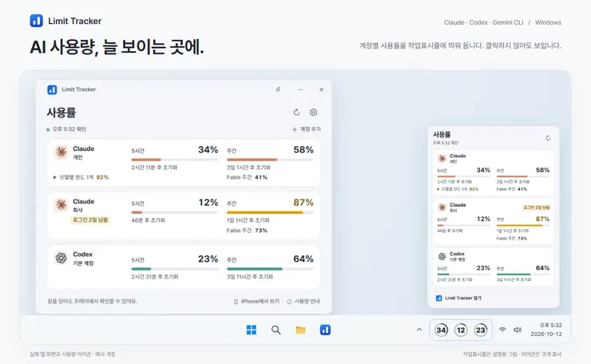
Task: Open the 사용량 안내 link
Action: tap(303, 302)
